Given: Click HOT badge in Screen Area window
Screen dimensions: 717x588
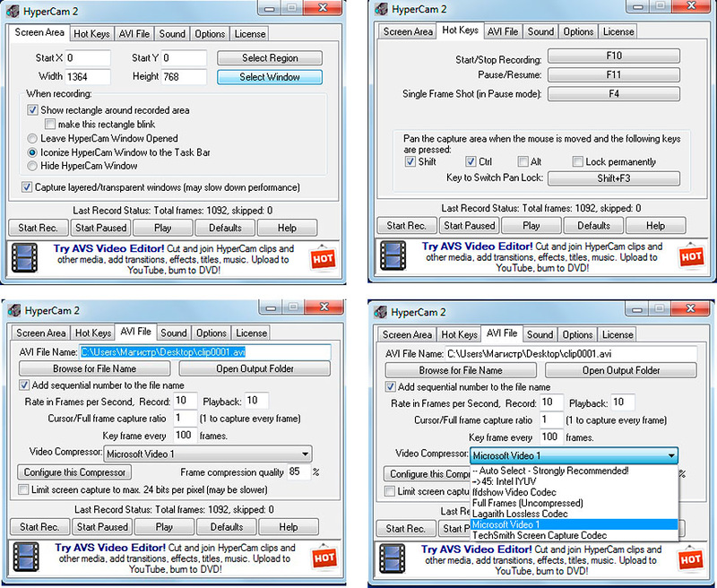Looking at the screenshot, I should pyautogui.click(x=323, y=258).
